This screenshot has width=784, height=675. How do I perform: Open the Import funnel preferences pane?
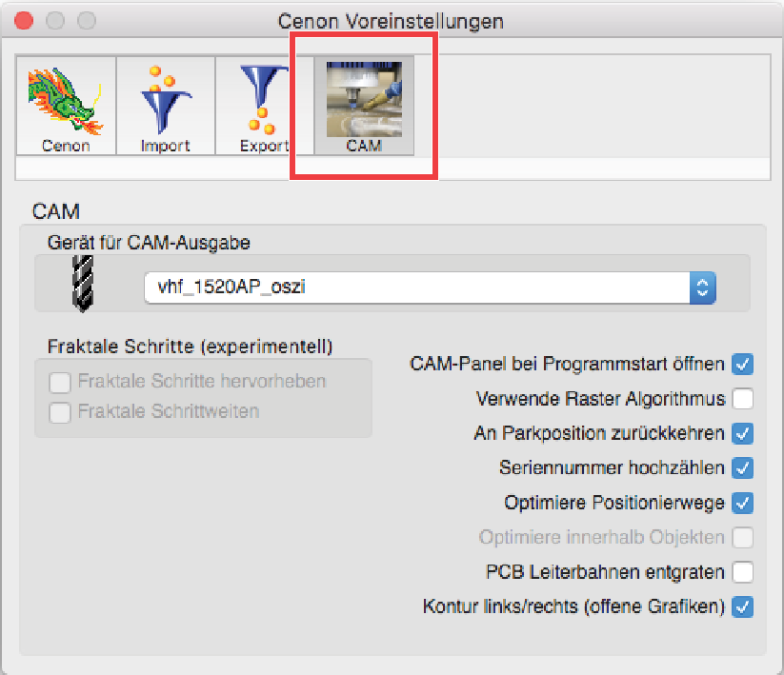166,106
